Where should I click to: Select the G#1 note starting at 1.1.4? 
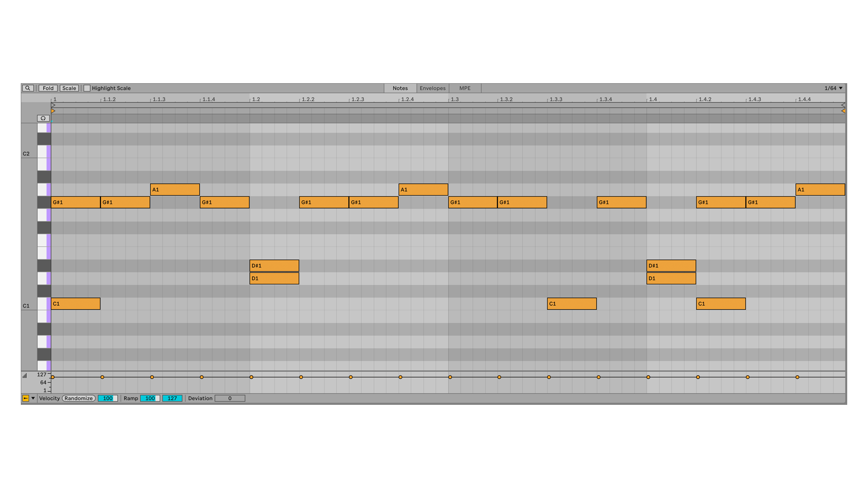(225, 202)
